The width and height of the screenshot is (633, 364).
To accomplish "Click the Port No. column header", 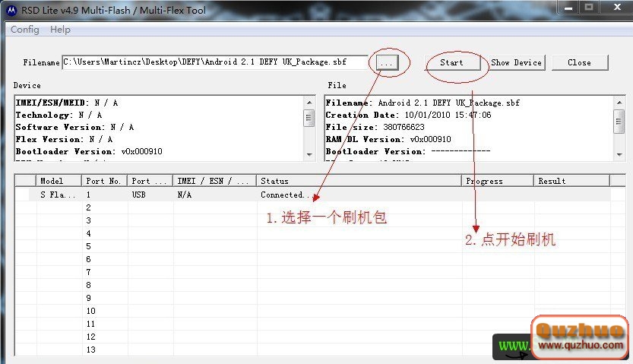I will [105, 181].
